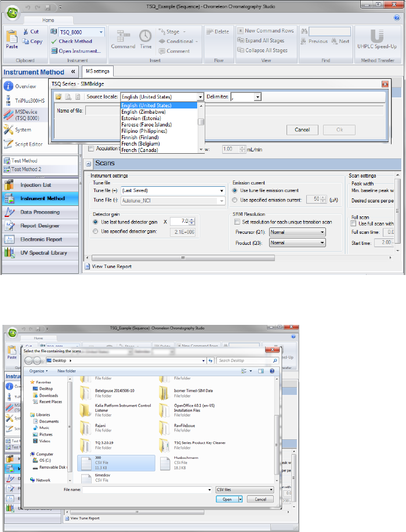
Task: Open Data Processing category
Action: tap(40, 212)
